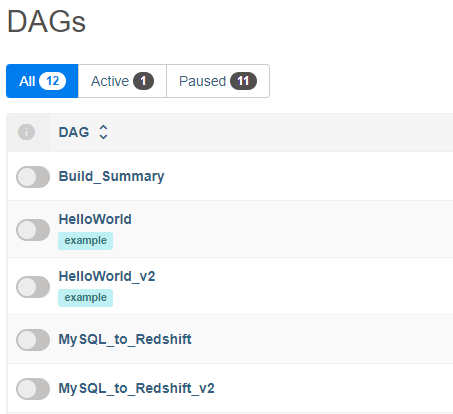
Task: Enable the HelloWorld_v2 DAG toggle
Action: 33,287
